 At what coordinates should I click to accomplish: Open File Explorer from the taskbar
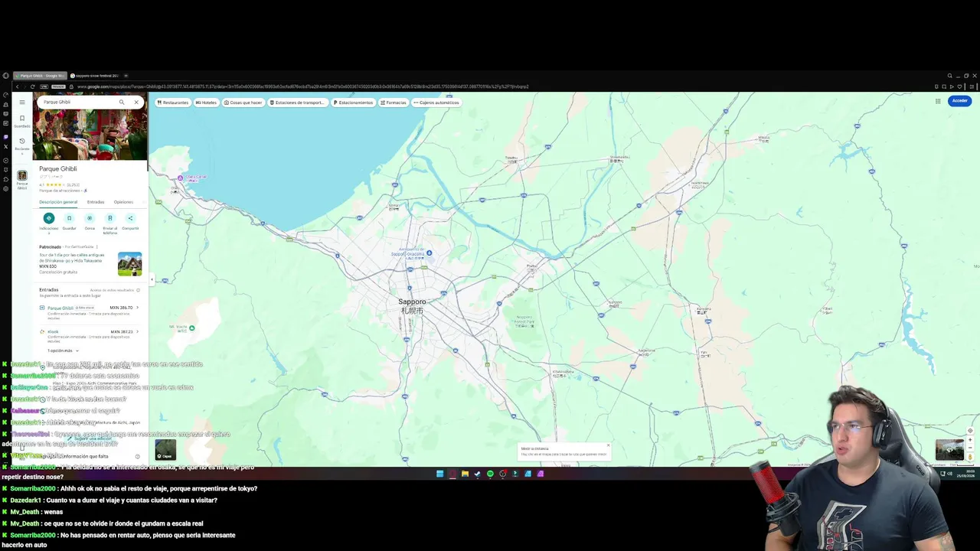465,474
